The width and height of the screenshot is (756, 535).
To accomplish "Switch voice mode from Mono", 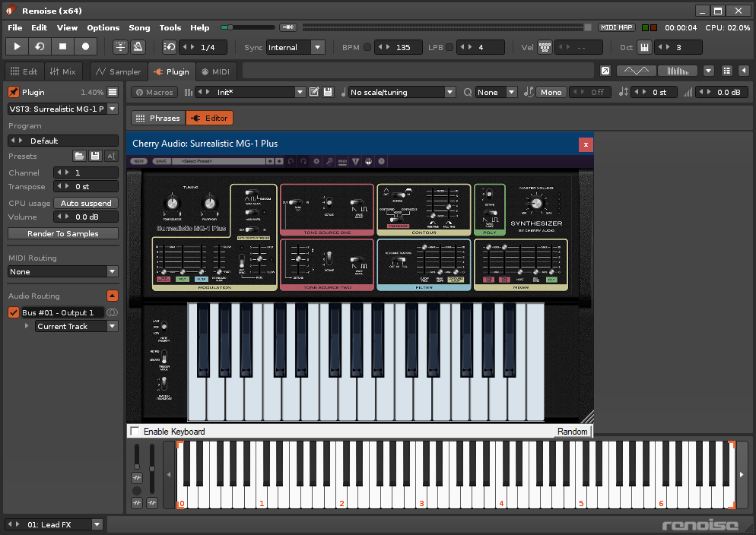I will [x=551, y=92].
